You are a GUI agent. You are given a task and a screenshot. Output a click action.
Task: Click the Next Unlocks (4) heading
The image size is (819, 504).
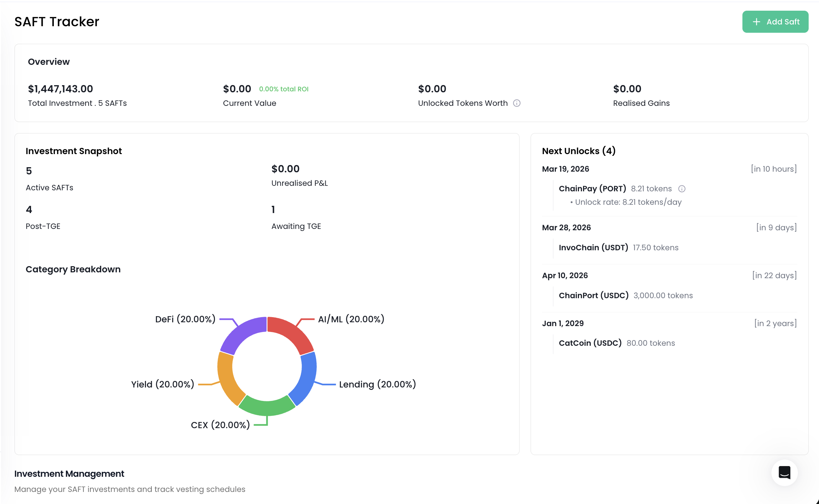[579, 151]
